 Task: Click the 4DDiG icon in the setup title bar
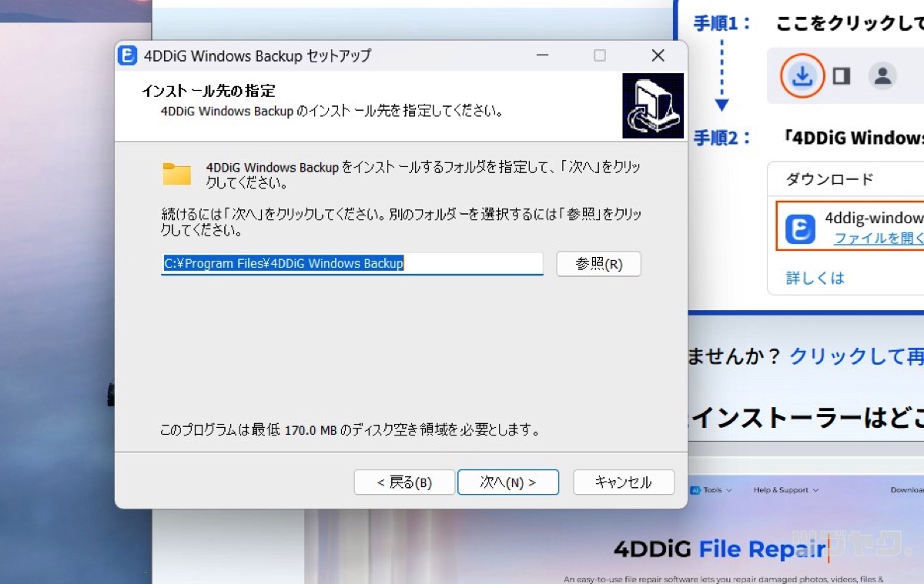(126, 55)
